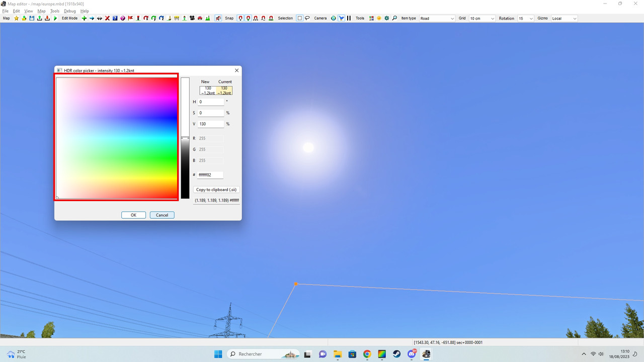Screen dimensions: 644x362
Task: Click the Rechercher taskbar search box
Action: (263, 354)
